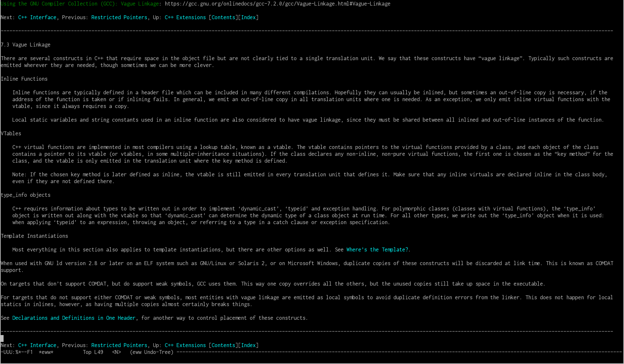Open the bottom 'C++ Extensions' Up link
The width and height of the screenshot is (624, 364).
pos(185,345)
